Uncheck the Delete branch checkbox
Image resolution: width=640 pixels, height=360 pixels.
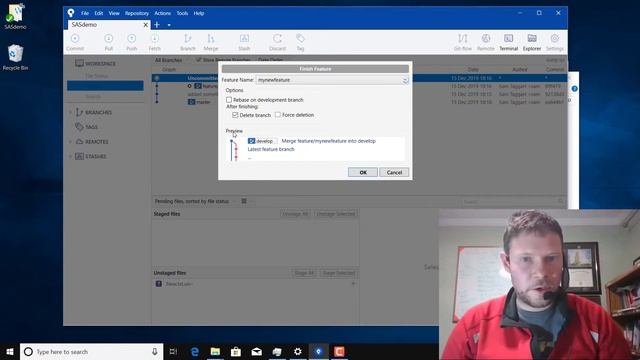click(x=235, y=115)
